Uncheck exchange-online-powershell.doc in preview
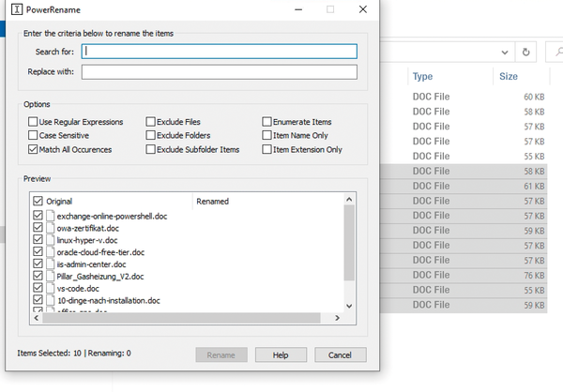 pos(38,216)
